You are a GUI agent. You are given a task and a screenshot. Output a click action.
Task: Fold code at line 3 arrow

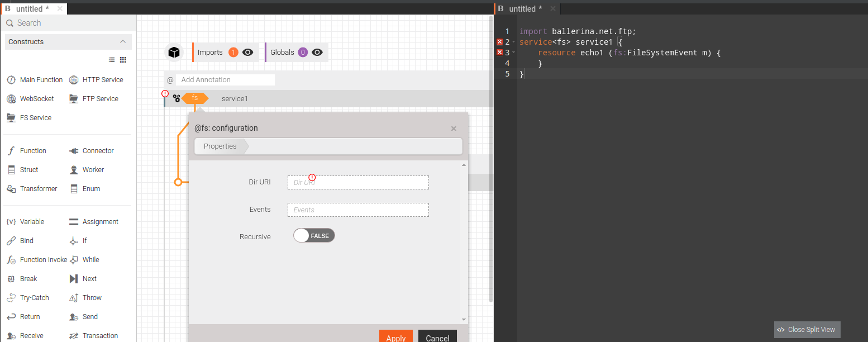click(x=513, y=53)
